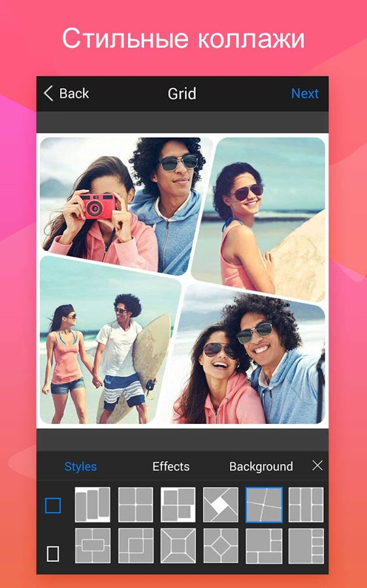Screen dimensions: 367x588
Task: Tap Next to continue
Action: (305, 93)
